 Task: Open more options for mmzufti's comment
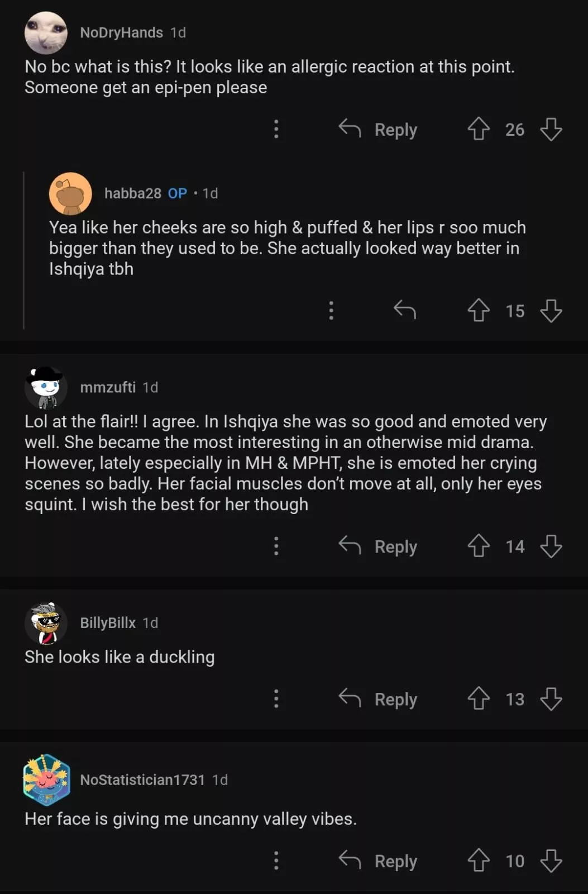point(276,546)
